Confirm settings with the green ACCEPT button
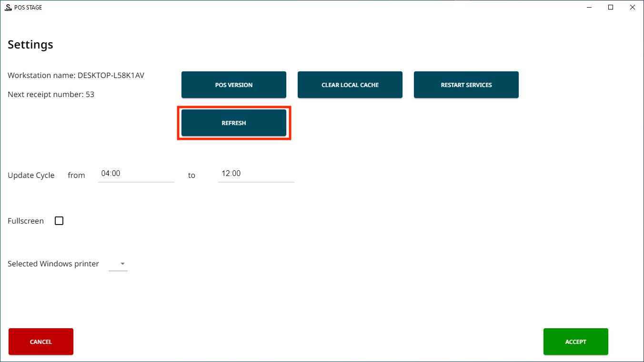This screenshot has width=644, height=362. point(575,342)
